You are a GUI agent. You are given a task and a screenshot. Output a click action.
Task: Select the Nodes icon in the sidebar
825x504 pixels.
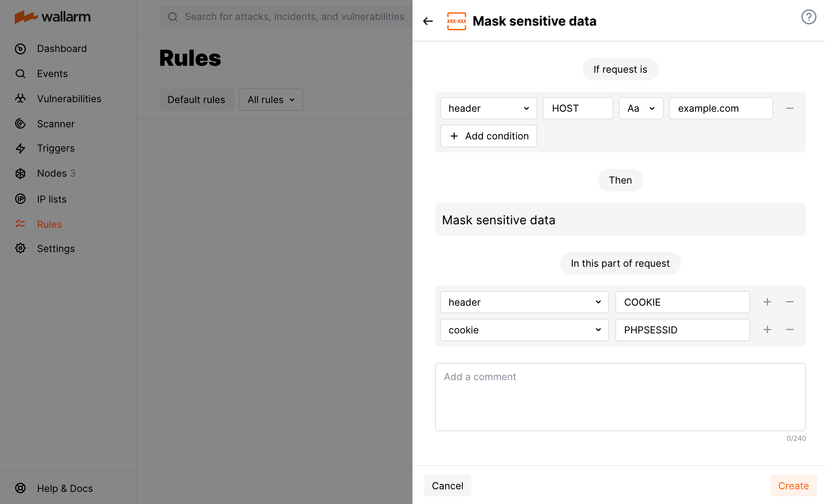[x=20, y=173]
